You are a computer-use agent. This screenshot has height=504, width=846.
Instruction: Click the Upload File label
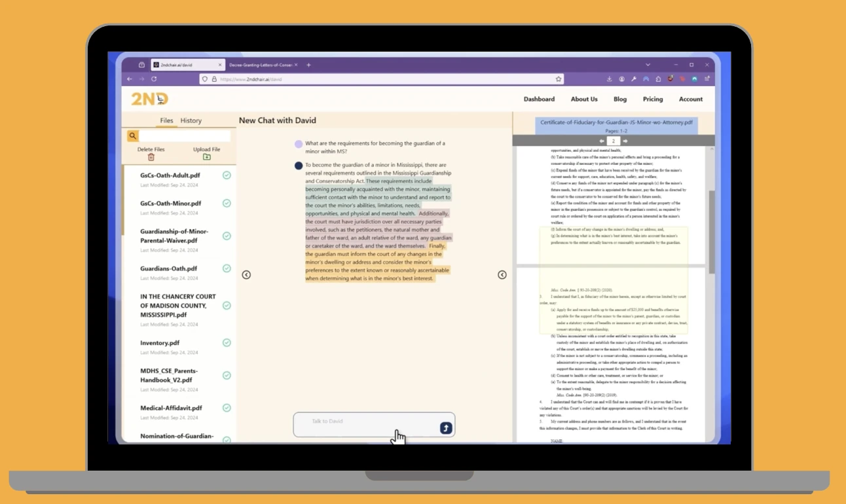pyautogui.click(x=206, y=149)
